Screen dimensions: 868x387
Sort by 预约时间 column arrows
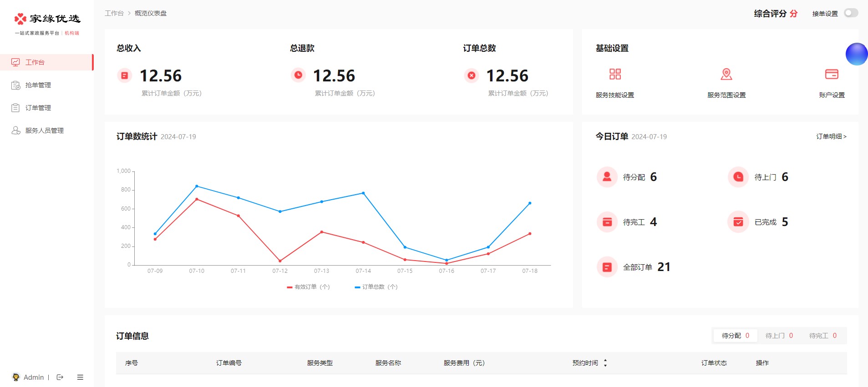[605, 363]
